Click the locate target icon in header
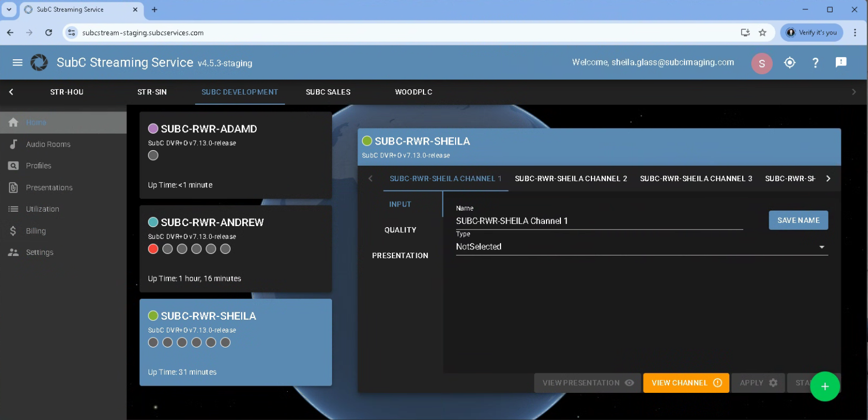The image size is (868, 420). 790,63
